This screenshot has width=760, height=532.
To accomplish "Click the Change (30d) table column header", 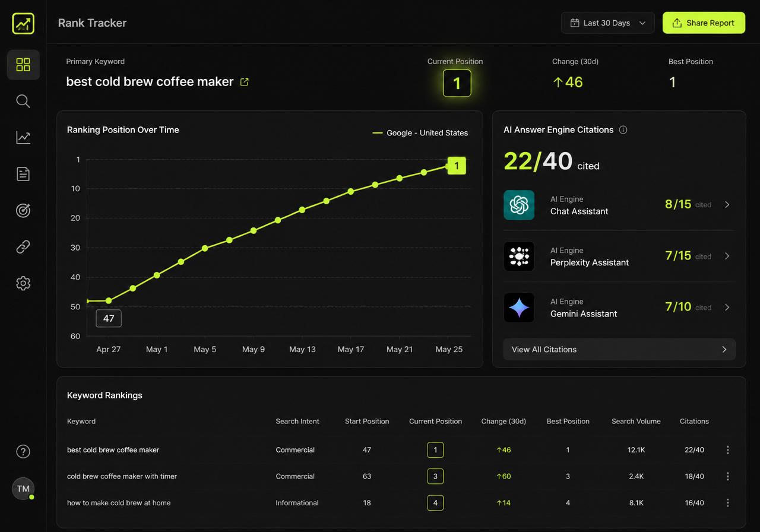I will (x=503, y=421).
